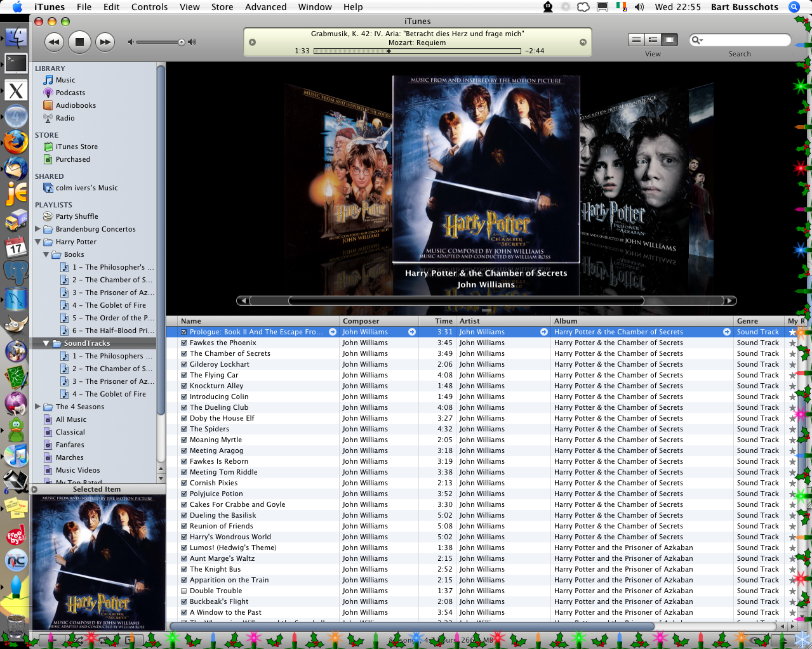The height and width of the screenshot is (649, 812).
Task: Expand The 4 Seasons folder
Action: coord(37,407)
